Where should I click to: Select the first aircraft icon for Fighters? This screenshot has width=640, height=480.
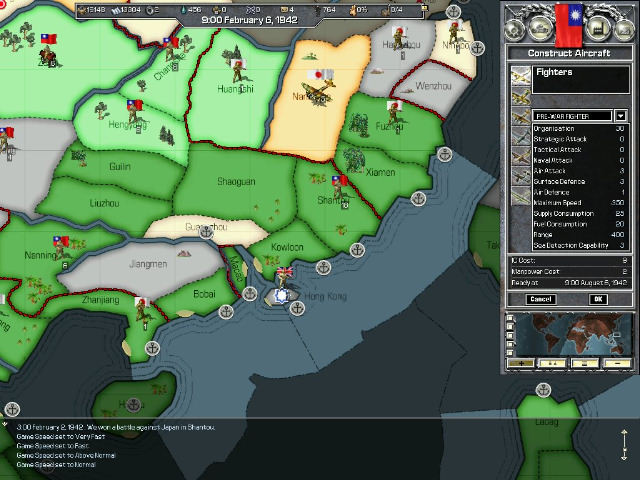point(520,75)
